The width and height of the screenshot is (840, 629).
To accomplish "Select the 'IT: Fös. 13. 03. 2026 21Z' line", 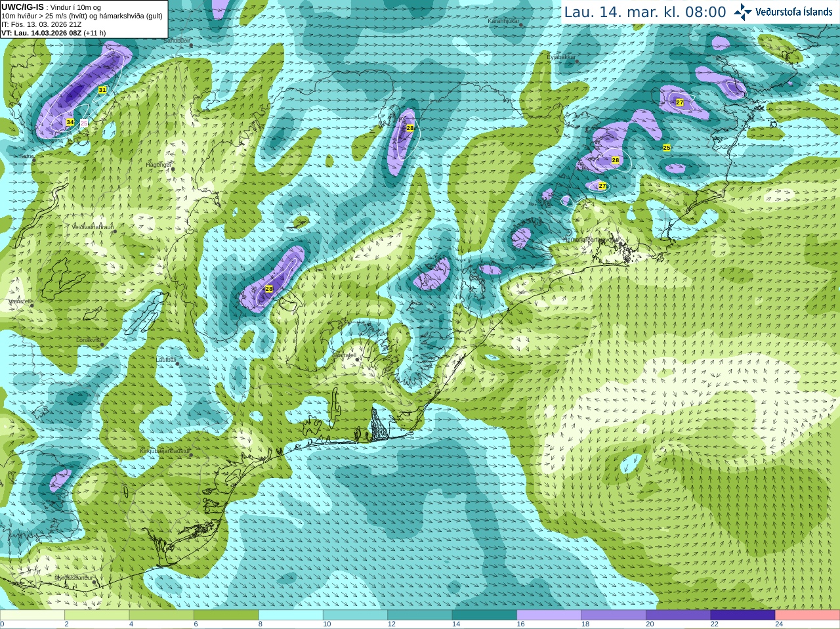I will click(41, 24).
